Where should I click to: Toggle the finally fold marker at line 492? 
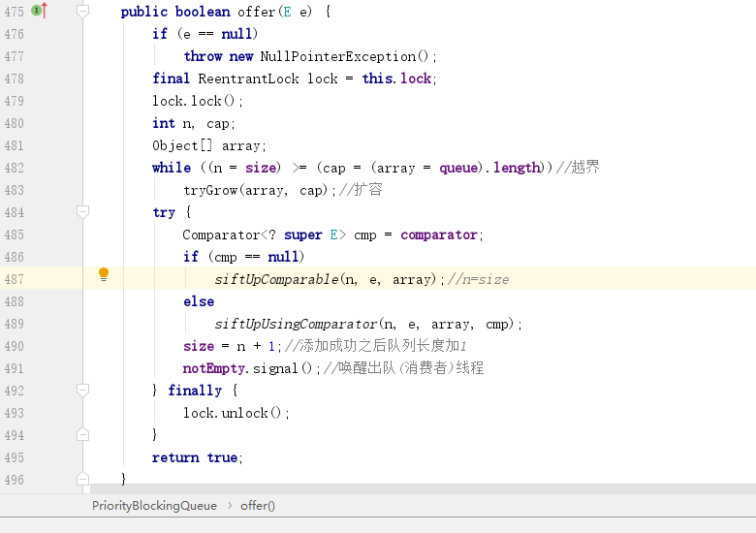click(83, 390)
